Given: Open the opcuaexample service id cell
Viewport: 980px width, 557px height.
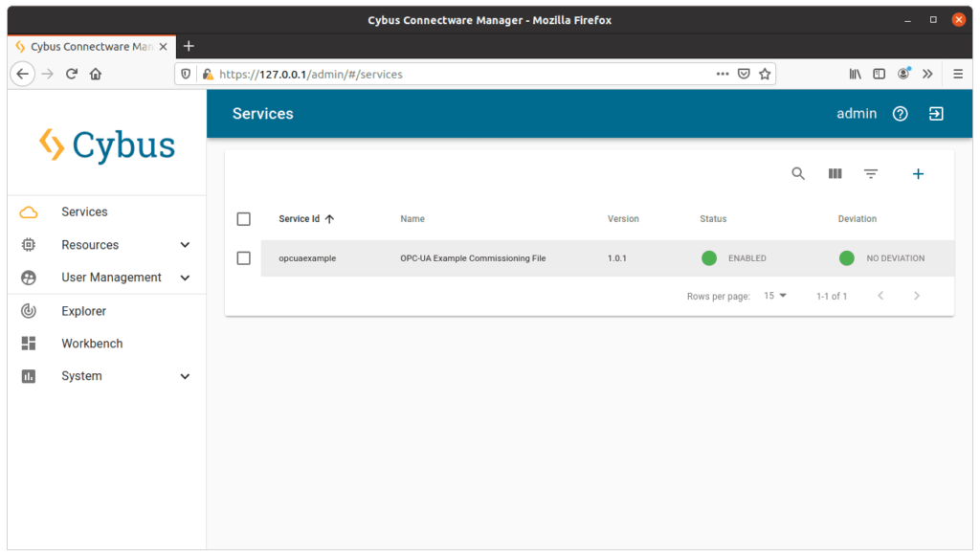Looking at the screenshot, I should coord(307,258).
